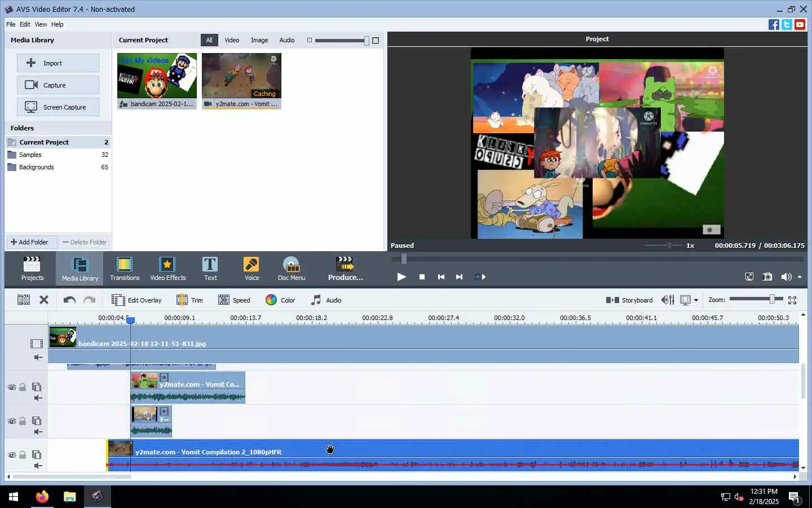
Task: Click the Capture button
Action: (x=58, y=85)
